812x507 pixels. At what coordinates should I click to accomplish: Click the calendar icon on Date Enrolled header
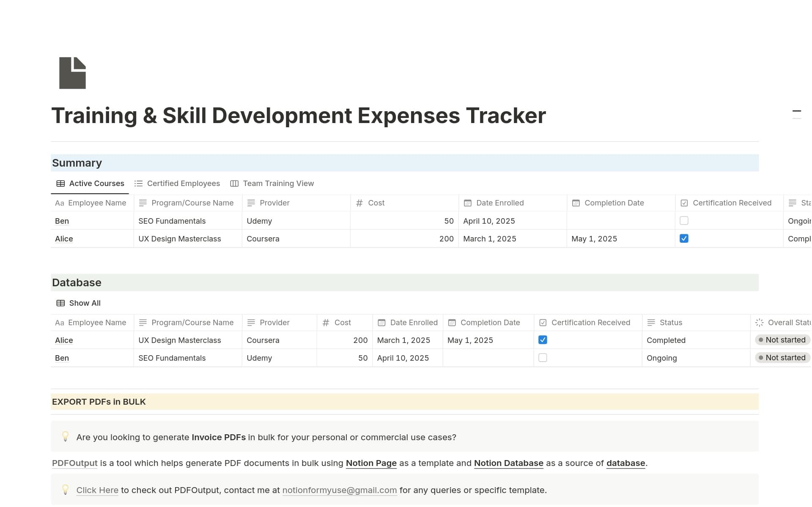(x=467, y=203)
